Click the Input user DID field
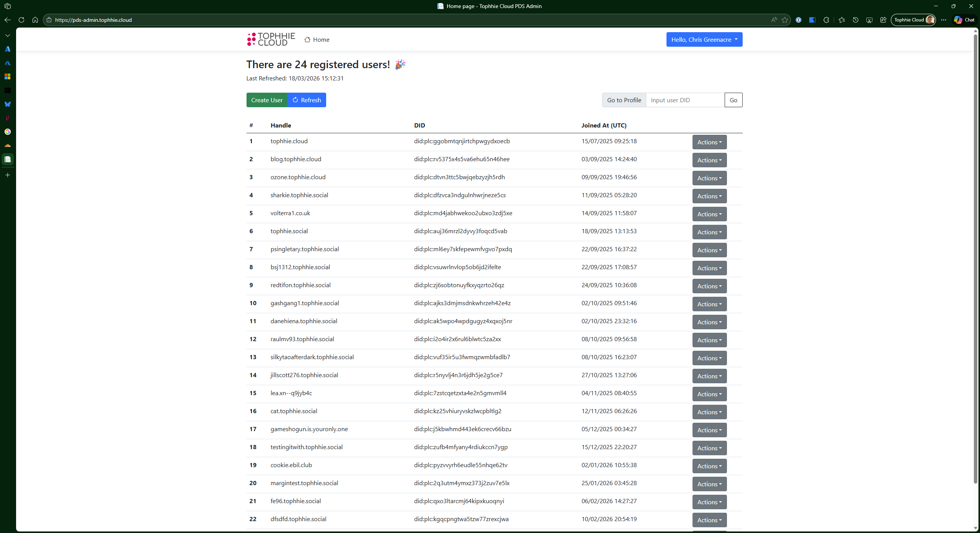This screenshot has width=980, height=533. click(685, 100)
